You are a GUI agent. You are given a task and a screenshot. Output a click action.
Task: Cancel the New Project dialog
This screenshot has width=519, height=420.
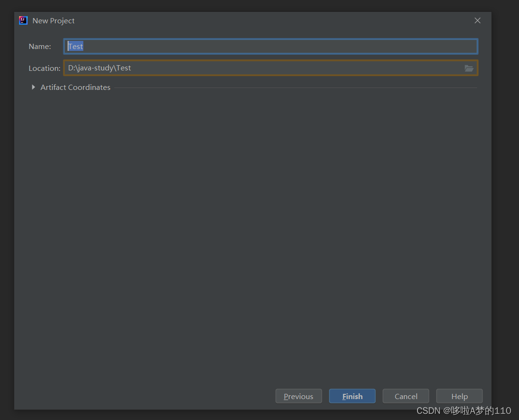(x=406, y=396)
